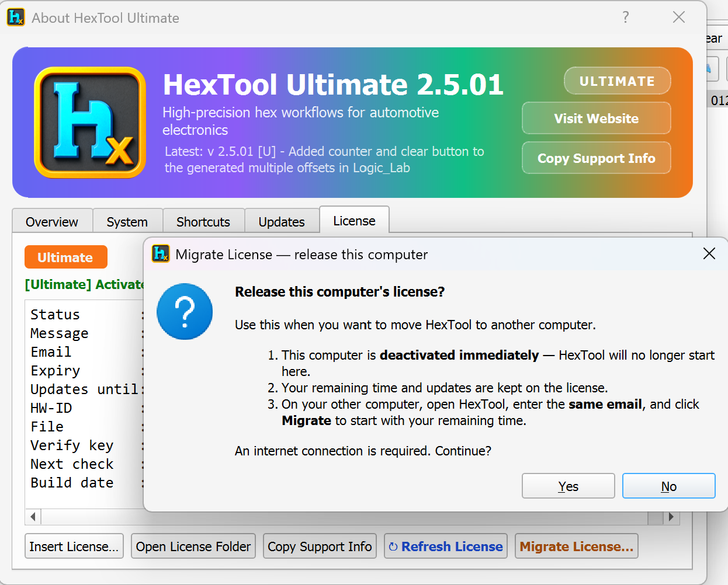Open License Folder button
The width and height of the screenshot is (728, 585).
click(193, 546)
